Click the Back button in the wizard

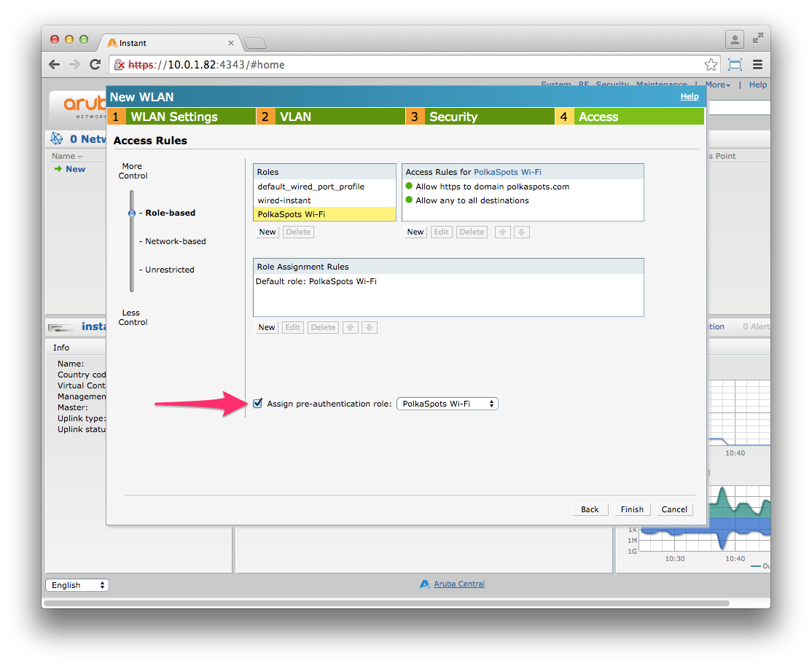590,509
